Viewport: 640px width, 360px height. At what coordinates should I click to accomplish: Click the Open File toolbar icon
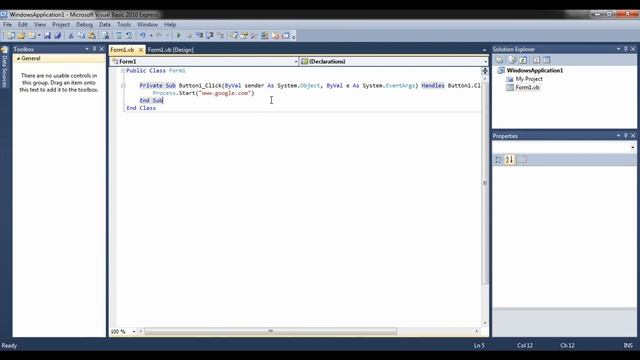click(x=21, y=36)
